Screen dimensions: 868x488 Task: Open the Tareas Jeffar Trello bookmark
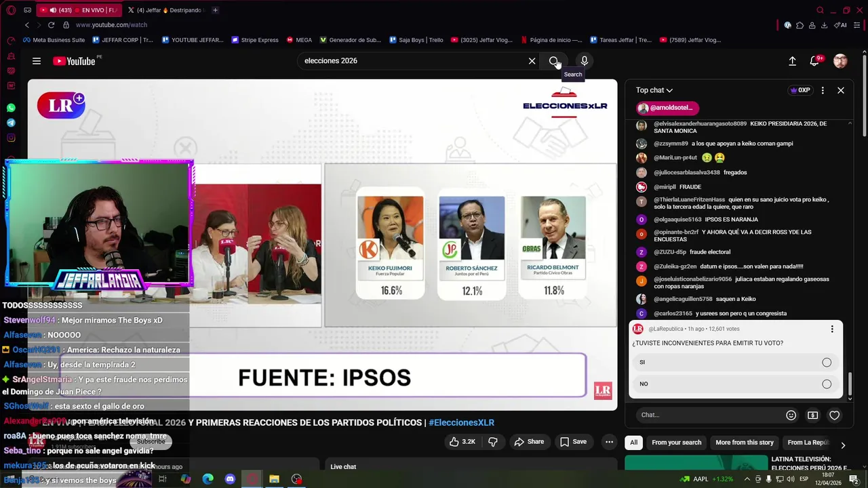pyautogui.click(x=620, y=40)
